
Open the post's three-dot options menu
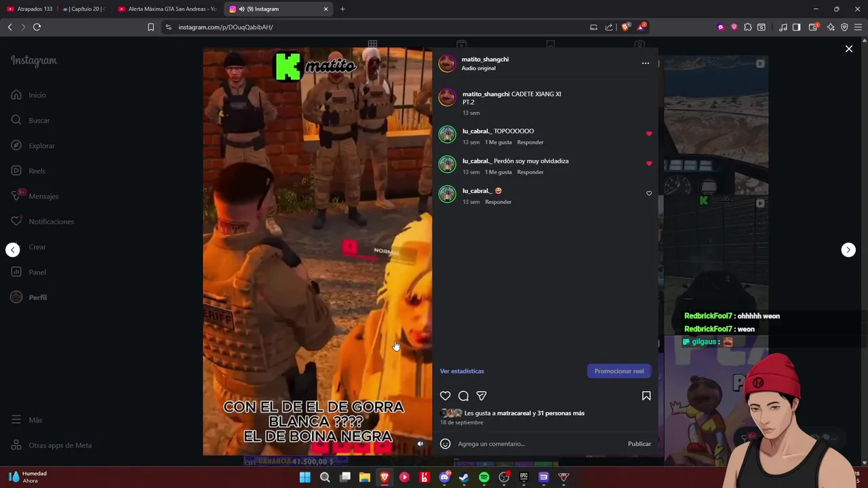(x=646, y=63)
